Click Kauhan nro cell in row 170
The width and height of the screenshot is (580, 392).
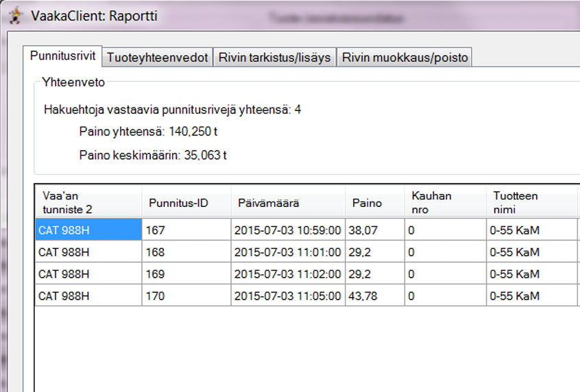pyautogui.click(x=446, y=295)
